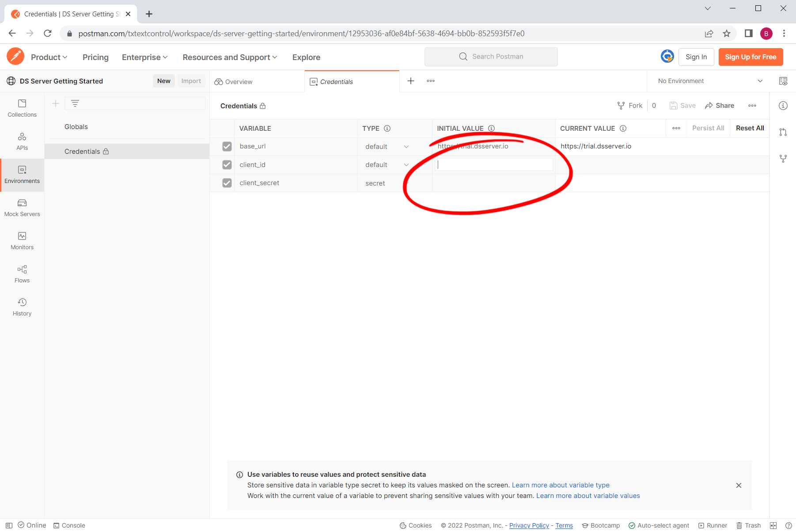Open help icon in status bar
The height and width of the screenshot is (532, 796).
(788, 525)
